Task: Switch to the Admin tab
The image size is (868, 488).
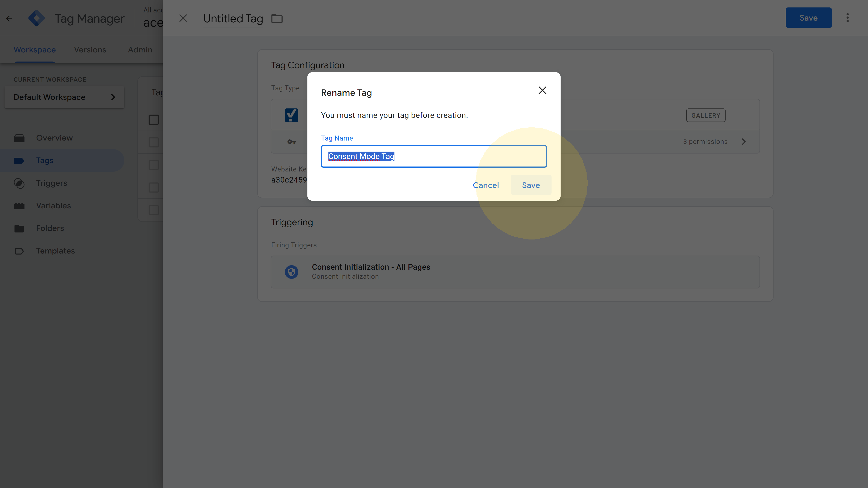Action: click(x=140, y=49)
